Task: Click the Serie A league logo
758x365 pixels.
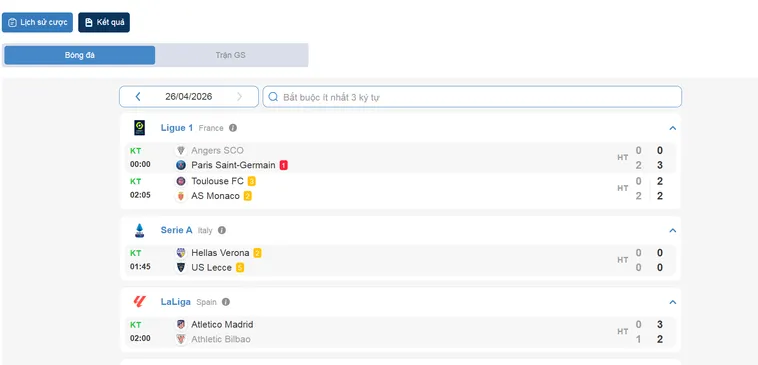Action: tap(139, 230)
